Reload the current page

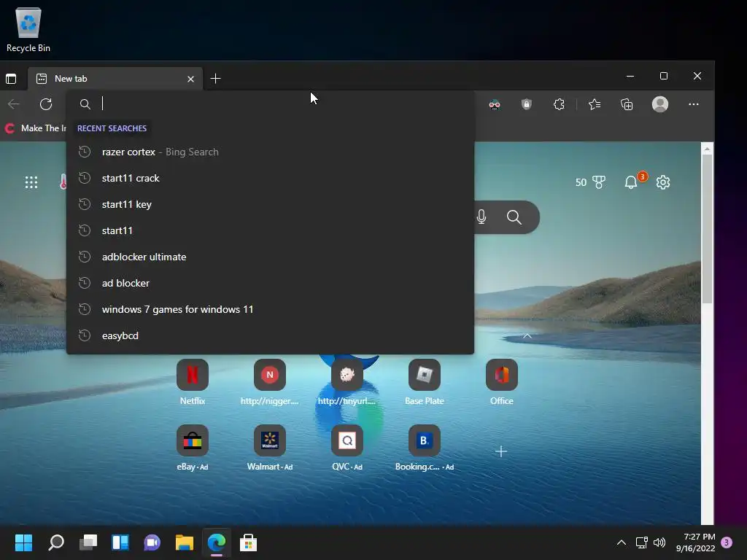[46, 104]
